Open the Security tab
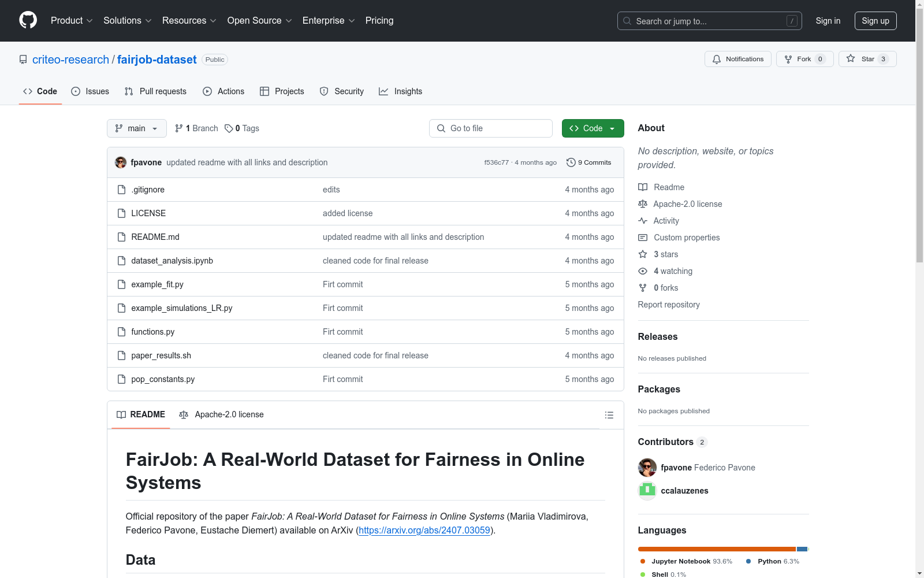Image resolution: width=924 pixels, height=578 pixels. (342, 91)
